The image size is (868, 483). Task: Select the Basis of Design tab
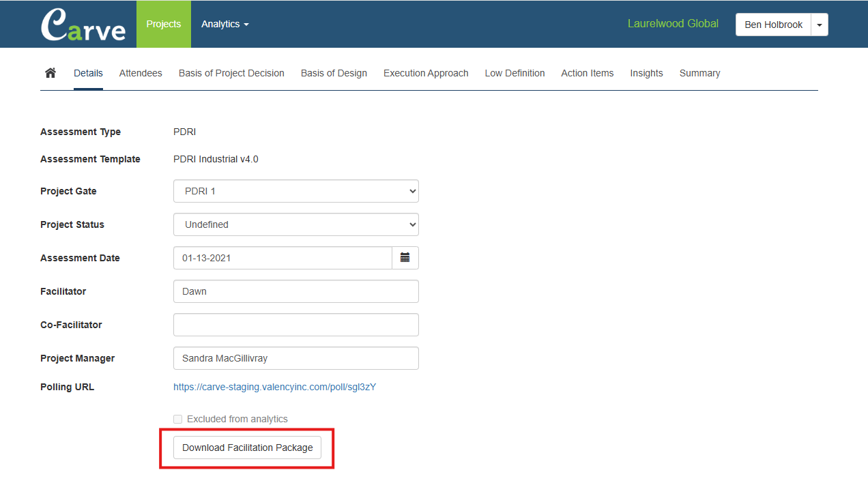click(334, 73)
